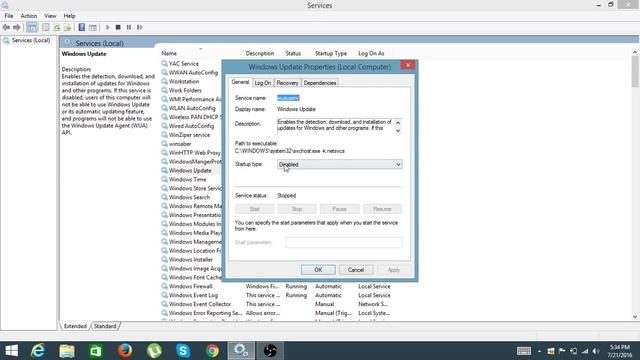The width and height of the screenshot is (640, 360).
Task: Sort the services list by Name column
Action: (169, 53)
